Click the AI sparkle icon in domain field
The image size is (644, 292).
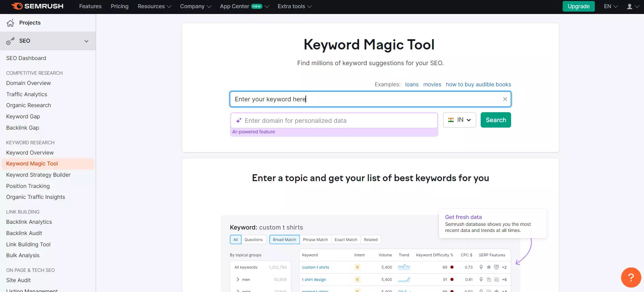239,121
